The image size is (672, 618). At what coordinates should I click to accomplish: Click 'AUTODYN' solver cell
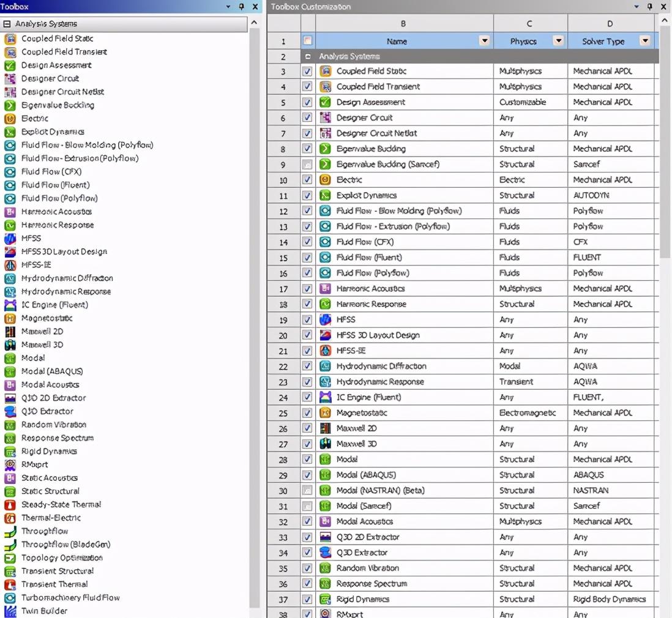coord(611,195)
